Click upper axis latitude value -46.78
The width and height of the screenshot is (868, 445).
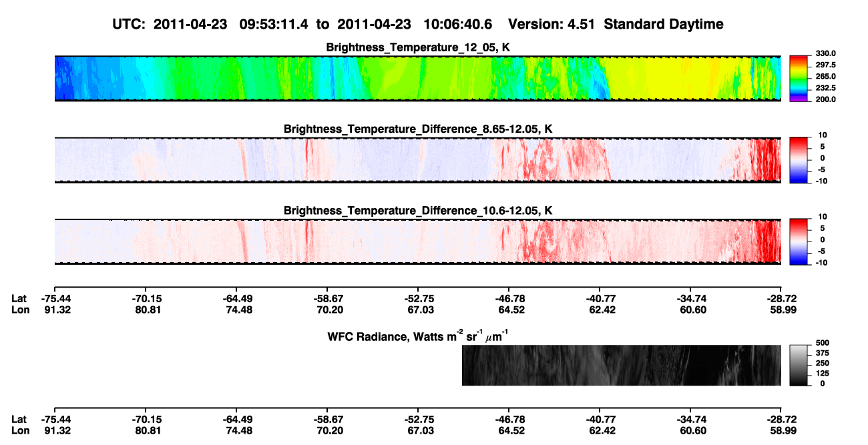(510, 299)
